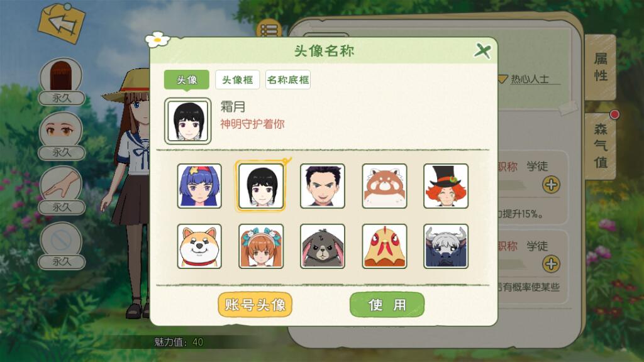Pick the top hat orange-haired avatar
The image size is (644, 362).
(x=446, y=186)
